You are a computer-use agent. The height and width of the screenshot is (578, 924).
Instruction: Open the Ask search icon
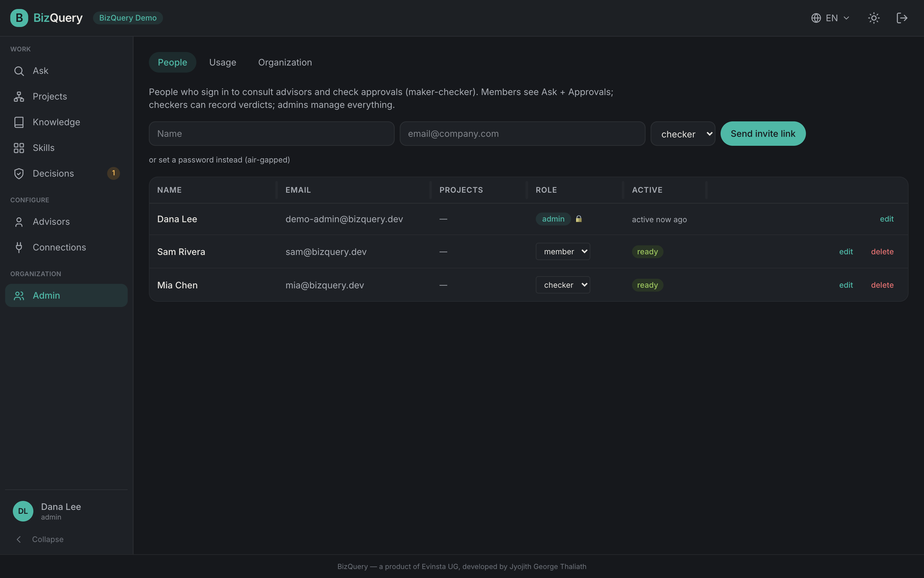19,71
